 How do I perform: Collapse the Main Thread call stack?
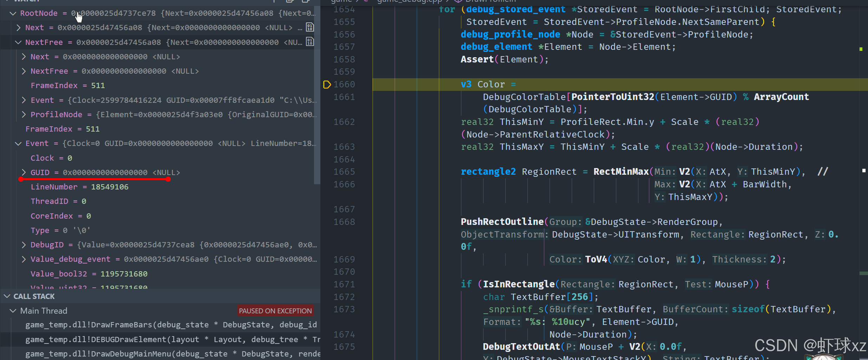(13, 311)
